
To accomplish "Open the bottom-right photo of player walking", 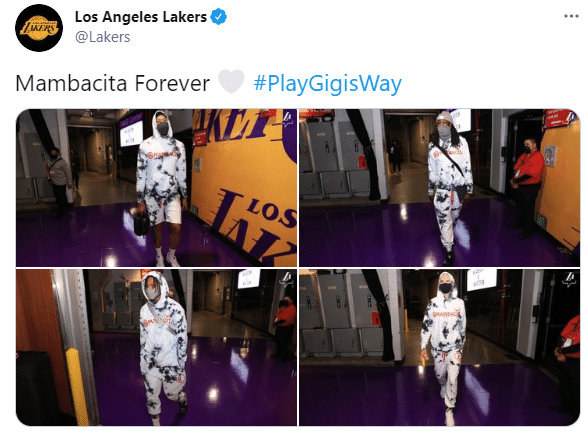I will pos(440,347).
